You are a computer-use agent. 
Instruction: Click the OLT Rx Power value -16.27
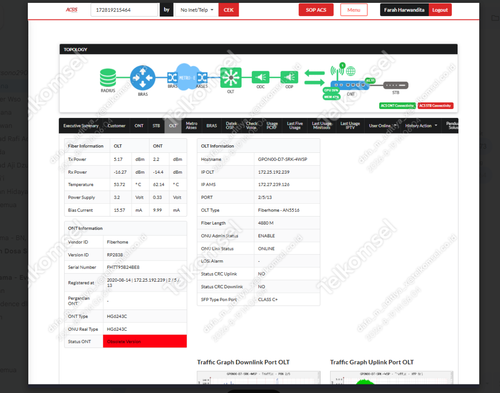pos(120,172)
